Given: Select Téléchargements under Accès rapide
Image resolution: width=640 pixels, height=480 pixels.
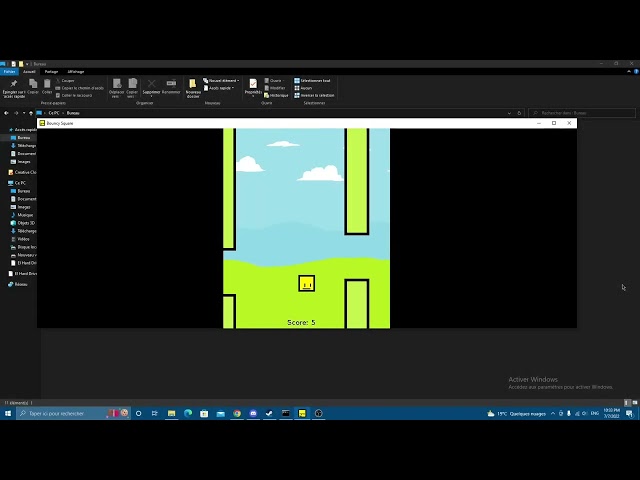Looking at the screenshot, I should (x=24, y=146).
